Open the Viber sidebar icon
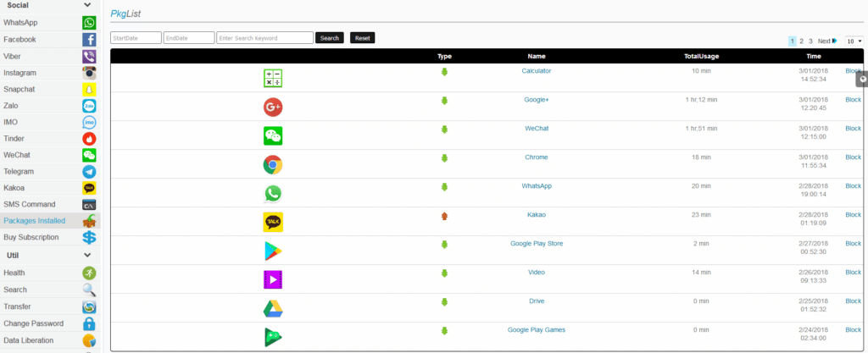The image size is (868, 353). (x=89, y=56)
